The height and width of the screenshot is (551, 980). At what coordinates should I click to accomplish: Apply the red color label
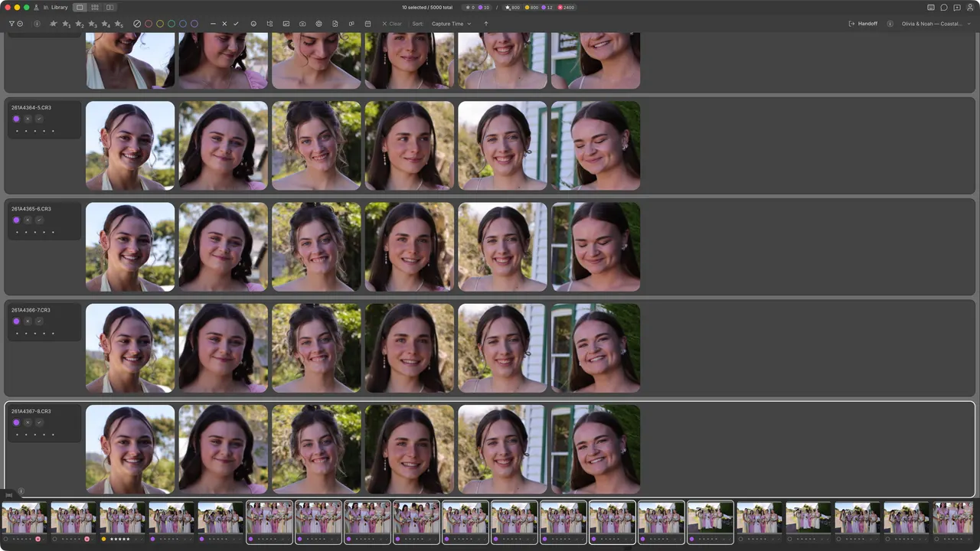click(149, 24)
